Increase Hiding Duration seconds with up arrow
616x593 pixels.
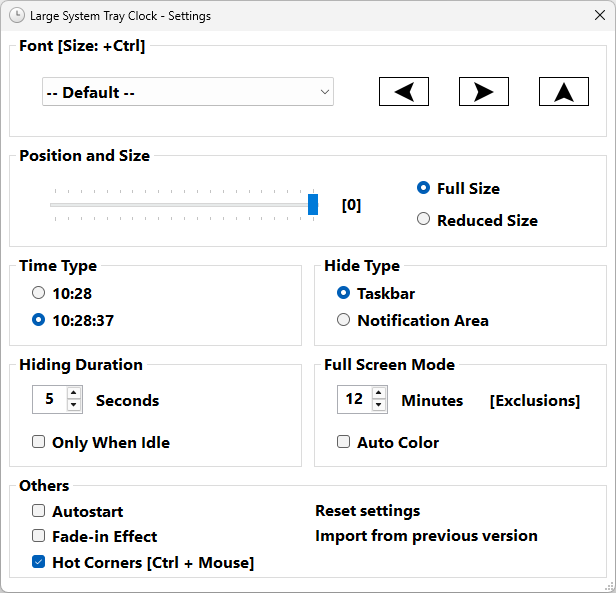74,394
